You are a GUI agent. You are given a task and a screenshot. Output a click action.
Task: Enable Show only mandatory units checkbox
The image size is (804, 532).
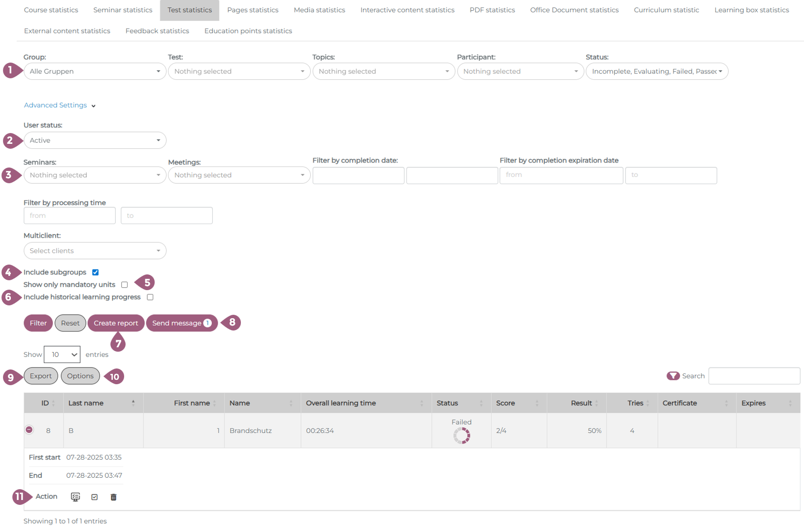pos(125,285)
